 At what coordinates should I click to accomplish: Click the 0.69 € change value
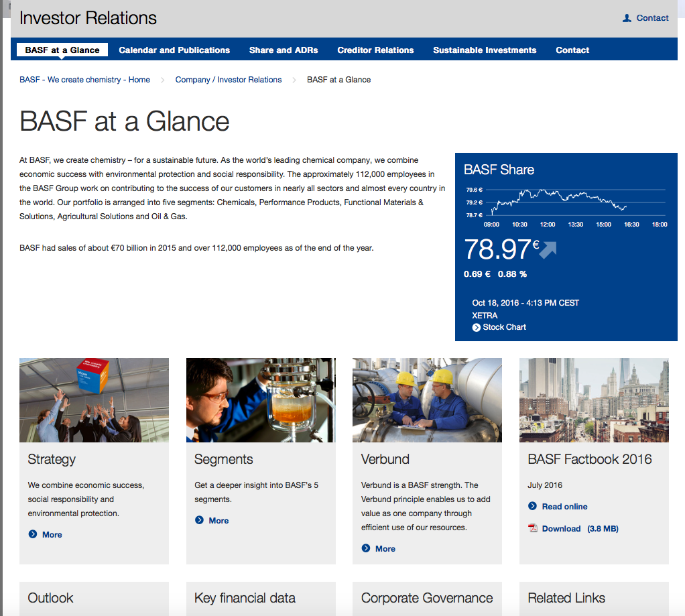pos(477,274)
